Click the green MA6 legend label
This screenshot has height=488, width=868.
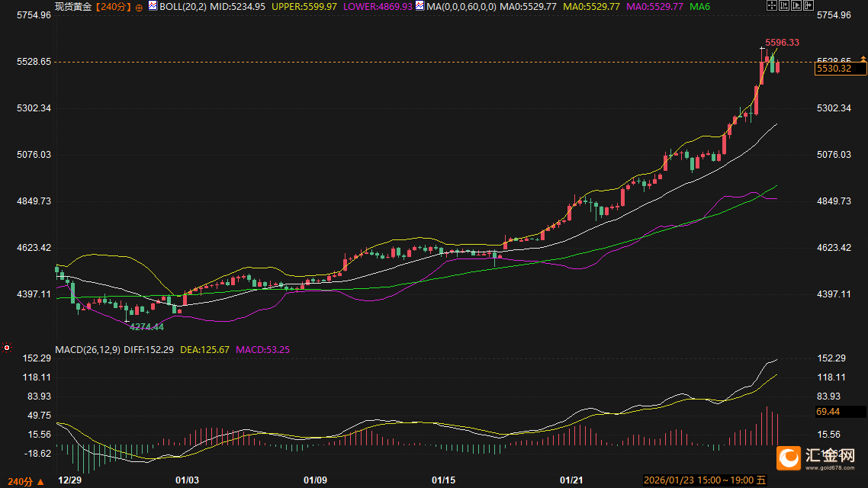699,6
